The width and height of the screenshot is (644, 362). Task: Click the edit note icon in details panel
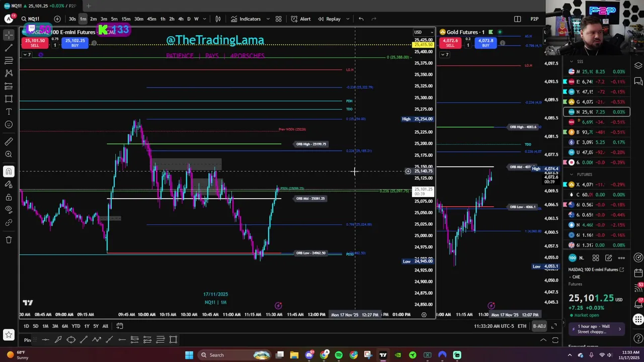[x=608, y=258]
